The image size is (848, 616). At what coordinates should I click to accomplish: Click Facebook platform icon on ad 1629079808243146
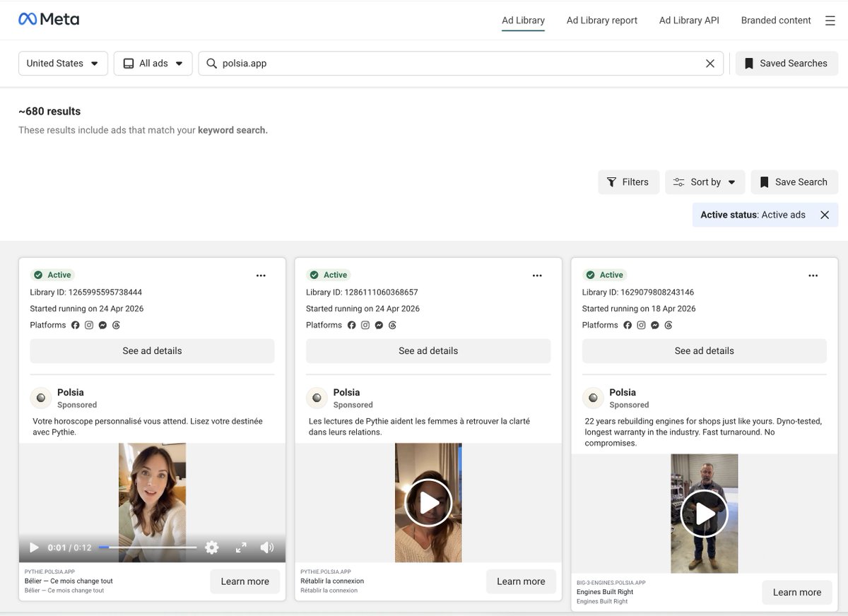[x=628, y=325]
